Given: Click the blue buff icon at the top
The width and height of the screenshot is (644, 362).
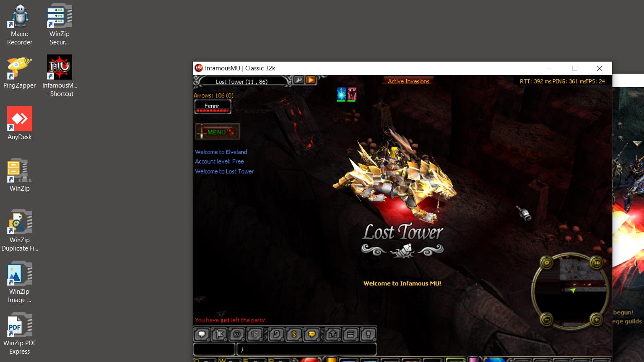Looking at the screenshot, I should click(x=341, y=94).
